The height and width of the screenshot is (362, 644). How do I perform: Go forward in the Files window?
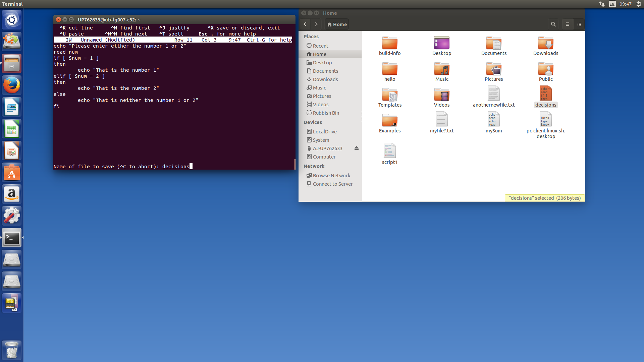316,24
